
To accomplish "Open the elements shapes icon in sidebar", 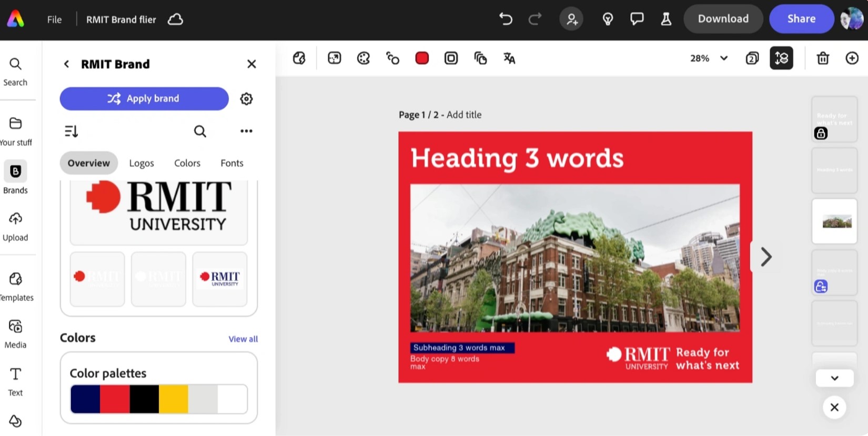I will 15,421.
